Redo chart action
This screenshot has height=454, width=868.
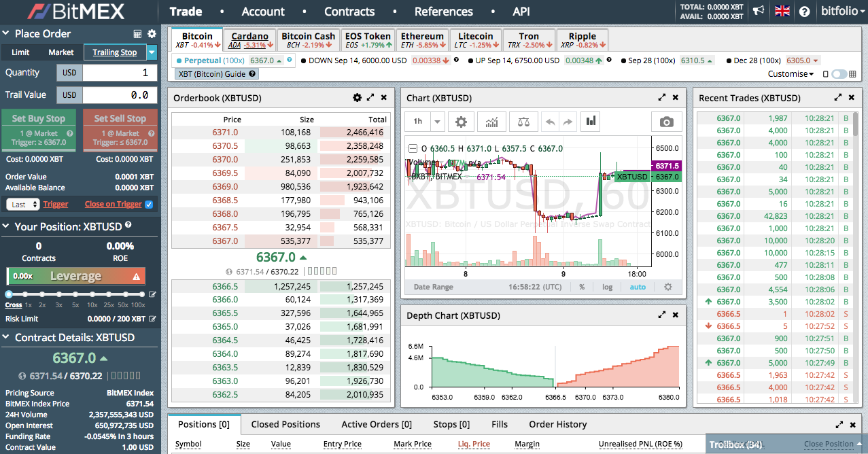[x=568, y=122]
